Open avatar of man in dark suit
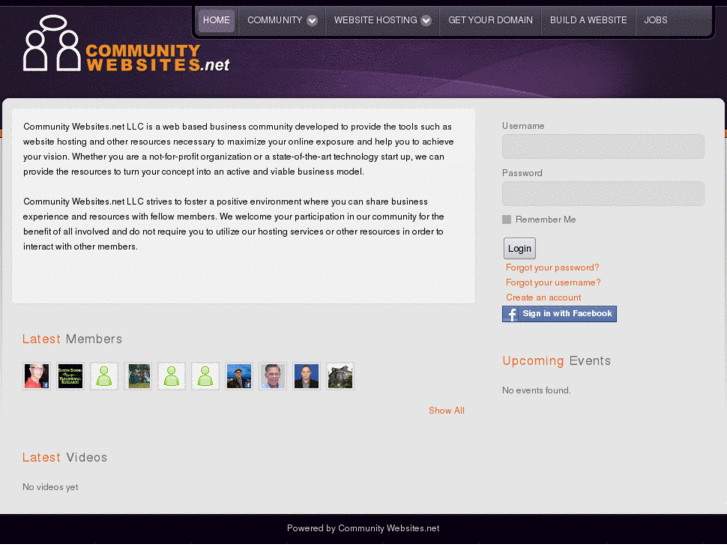The height and width of the screenshot is (545, 727). click(306, 376)
